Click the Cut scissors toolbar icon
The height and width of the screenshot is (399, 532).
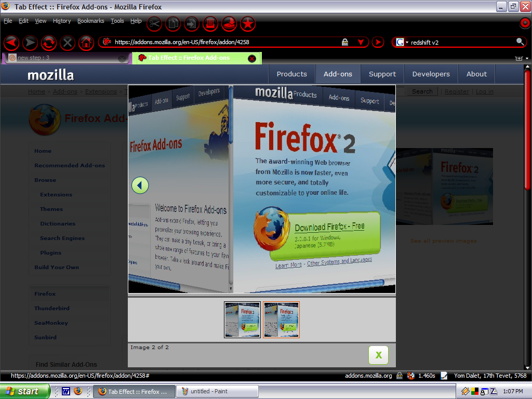pyautogui.click(x=154, y=23)
